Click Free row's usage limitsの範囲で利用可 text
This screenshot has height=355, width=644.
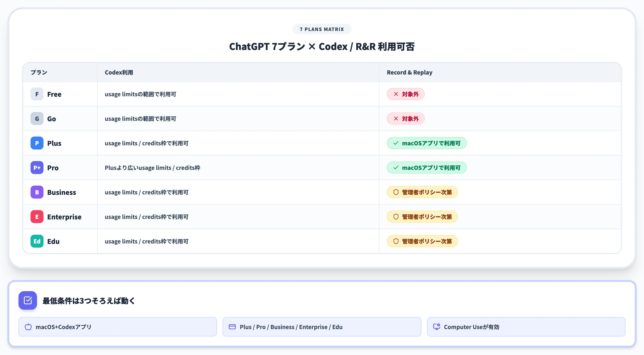click(140, 94)
